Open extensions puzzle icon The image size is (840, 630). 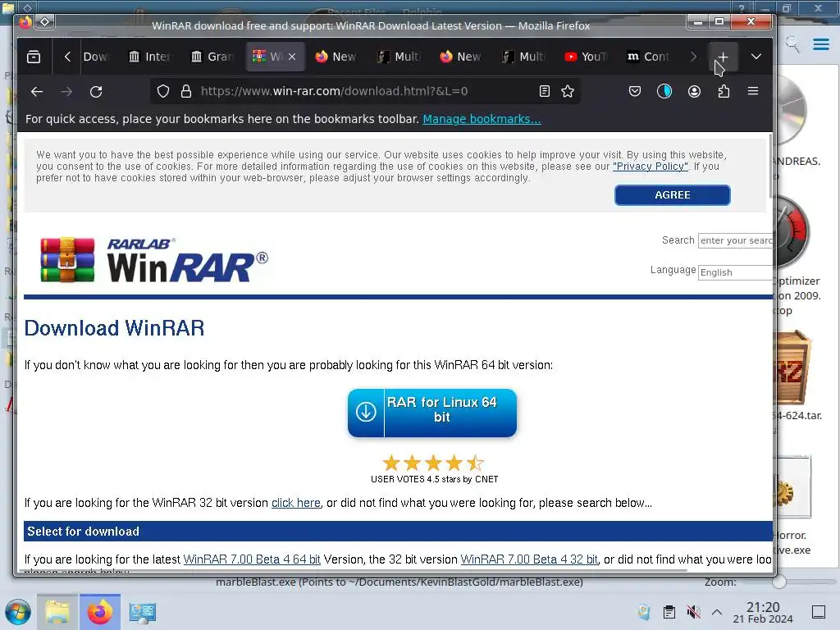pos(724,92)
